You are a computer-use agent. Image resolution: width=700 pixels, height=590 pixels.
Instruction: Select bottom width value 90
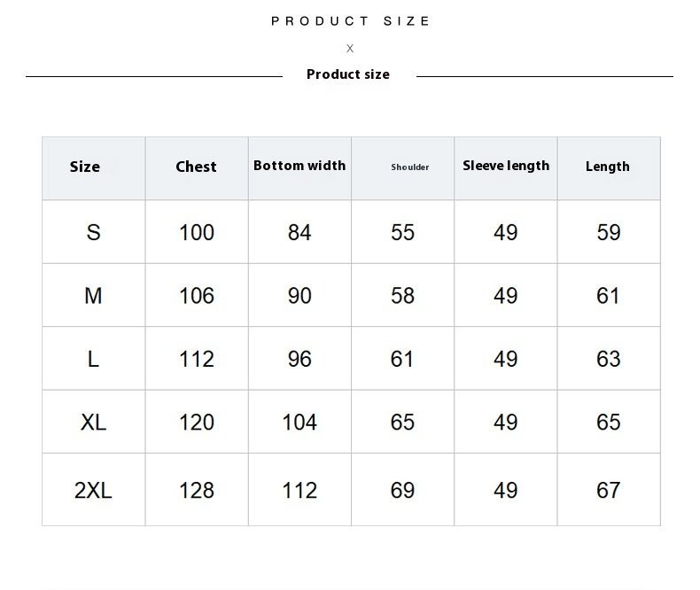(299, 296)
